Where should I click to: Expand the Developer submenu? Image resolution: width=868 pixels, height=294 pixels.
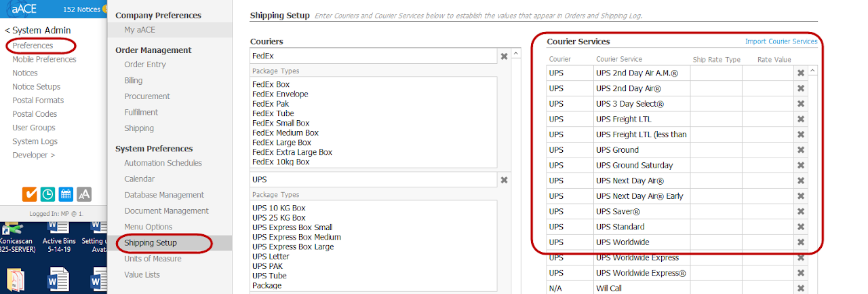pyautogui.click(x=34, y=155)
